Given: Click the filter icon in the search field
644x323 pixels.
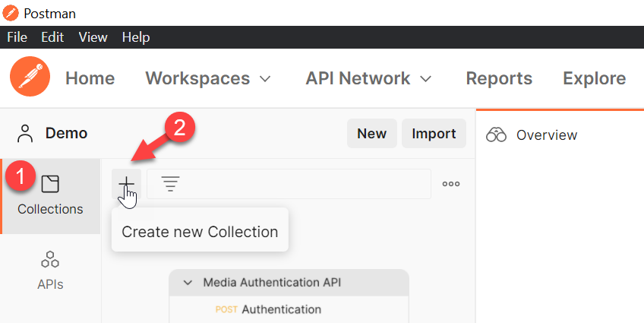Looking at the screenshot, I should coord(170,184).
